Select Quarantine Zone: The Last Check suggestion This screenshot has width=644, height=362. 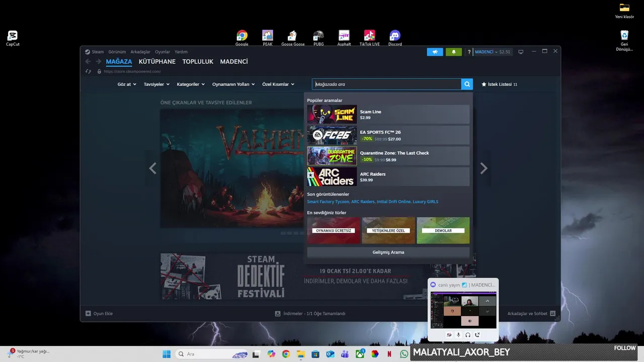[388, 156]
